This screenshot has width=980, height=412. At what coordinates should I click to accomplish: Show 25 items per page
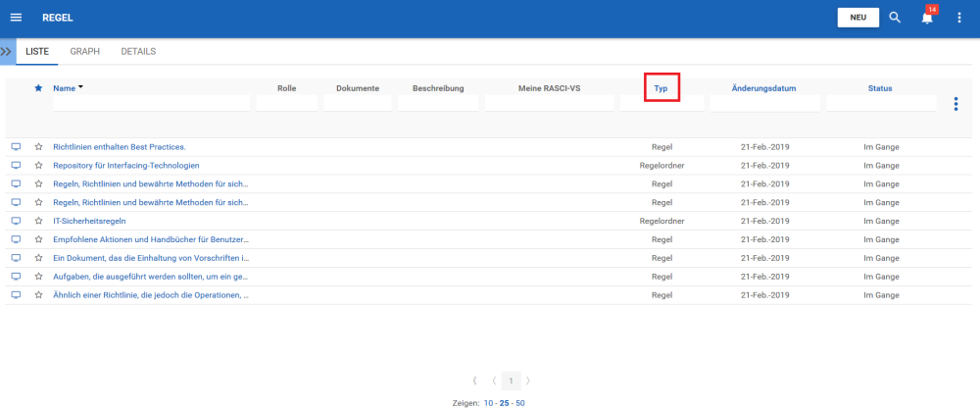pos(505,403)
